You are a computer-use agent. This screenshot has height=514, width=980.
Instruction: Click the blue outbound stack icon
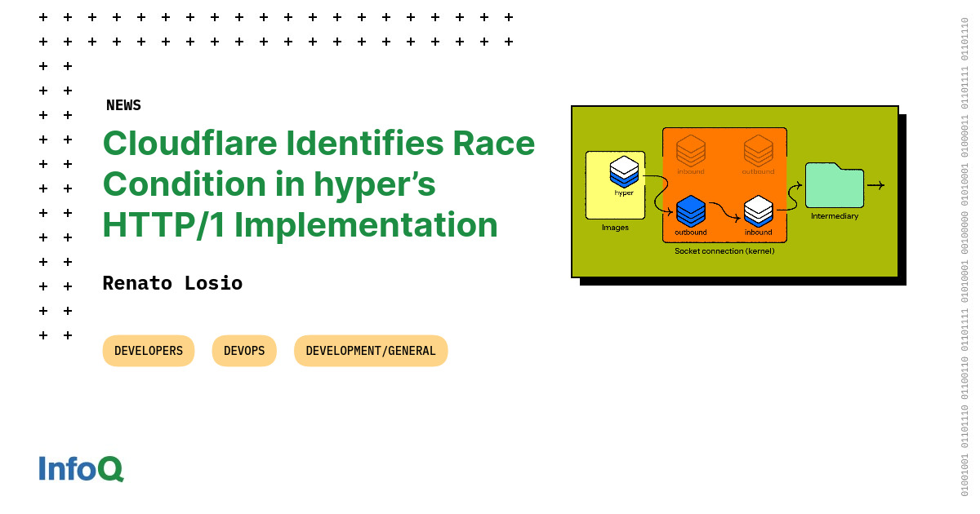coord(691,212)
